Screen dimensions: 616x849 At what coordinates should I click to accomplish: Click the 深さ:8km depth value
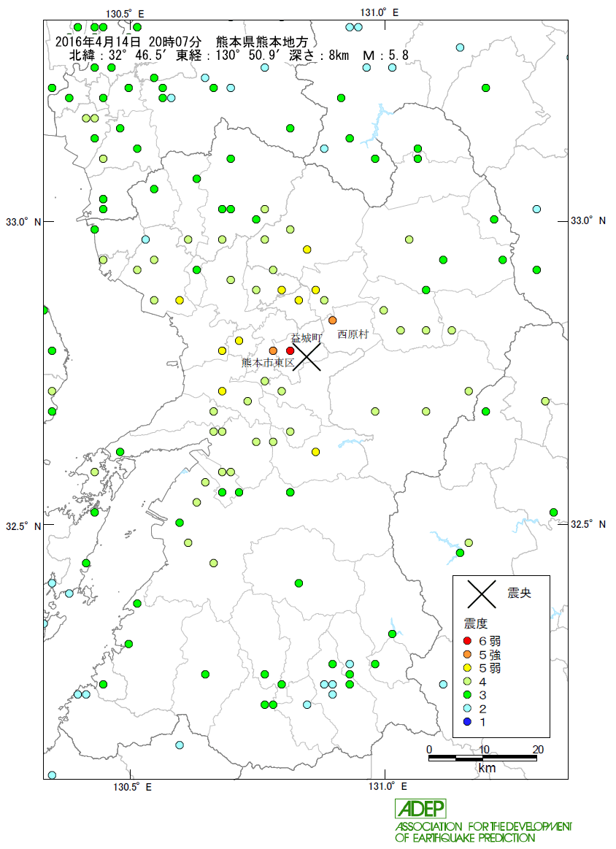[319, 55]
